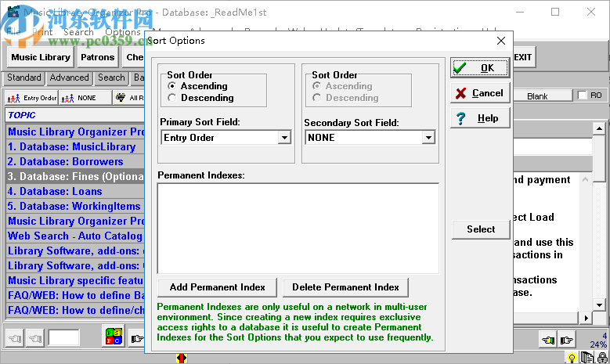Open the Patrons section

pos(97,58)
